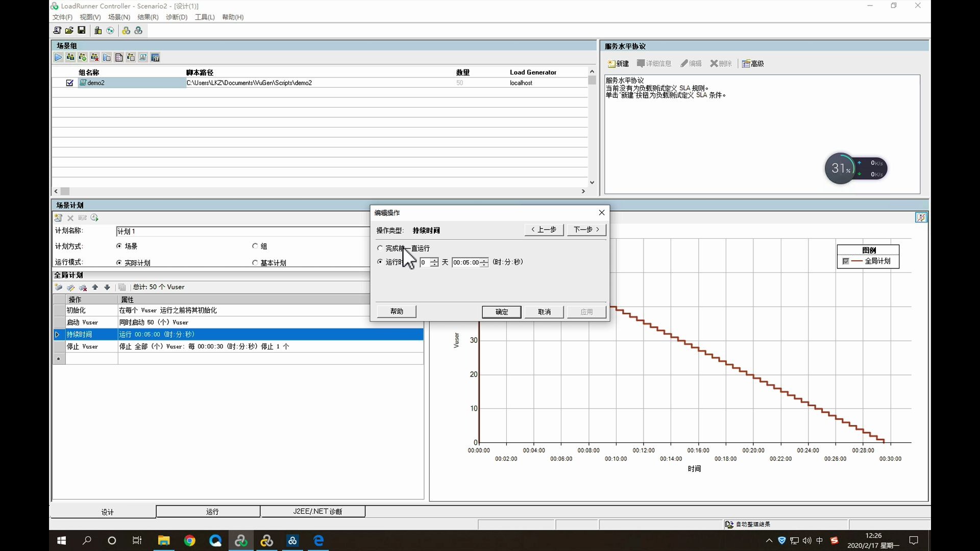Confirm the dialog with 确定

click(501, 312)
